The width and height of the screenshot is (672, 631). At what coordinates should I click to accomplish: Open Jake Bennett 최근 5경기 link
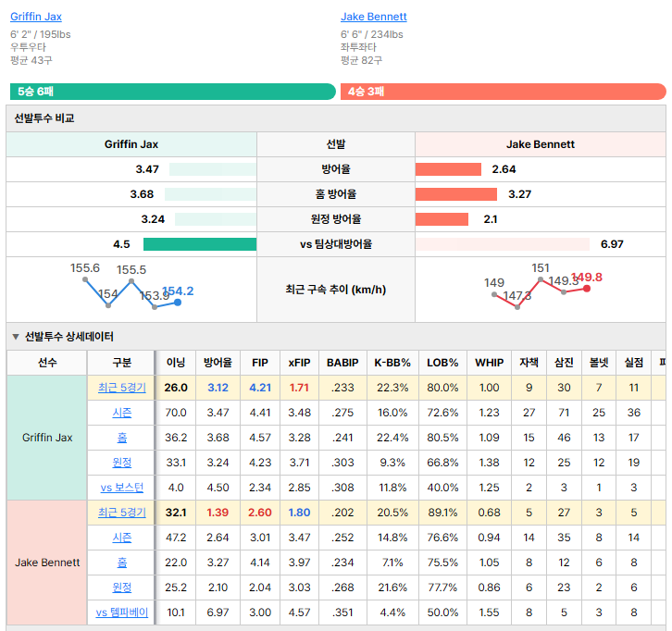121,513
